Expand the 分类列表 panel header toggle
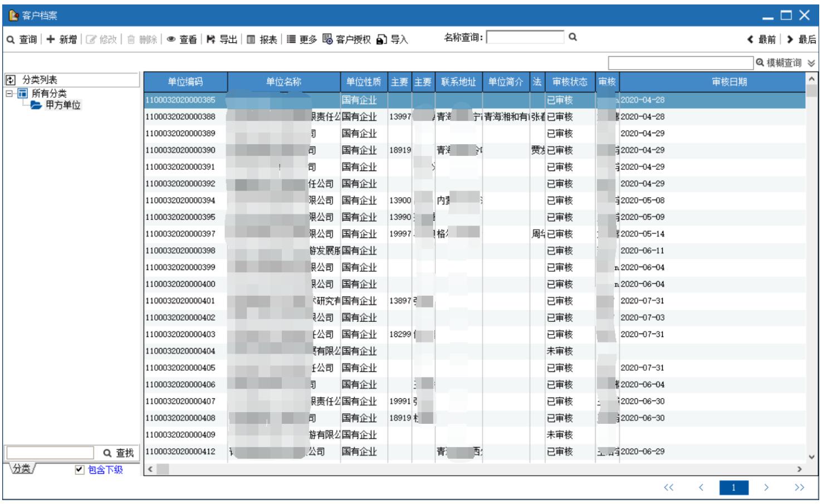The height and width of the screenshot is (504, 822). 11,80
